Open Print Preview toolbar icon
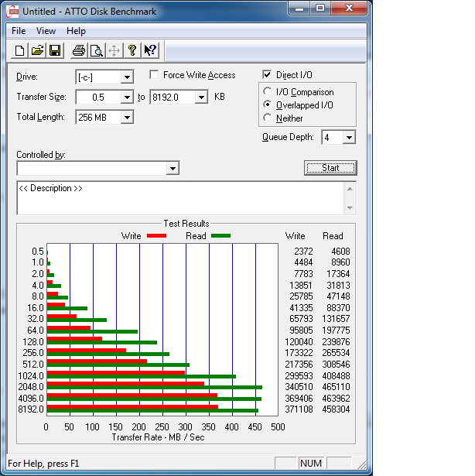The image size is (475, 476). coord(97,50)
